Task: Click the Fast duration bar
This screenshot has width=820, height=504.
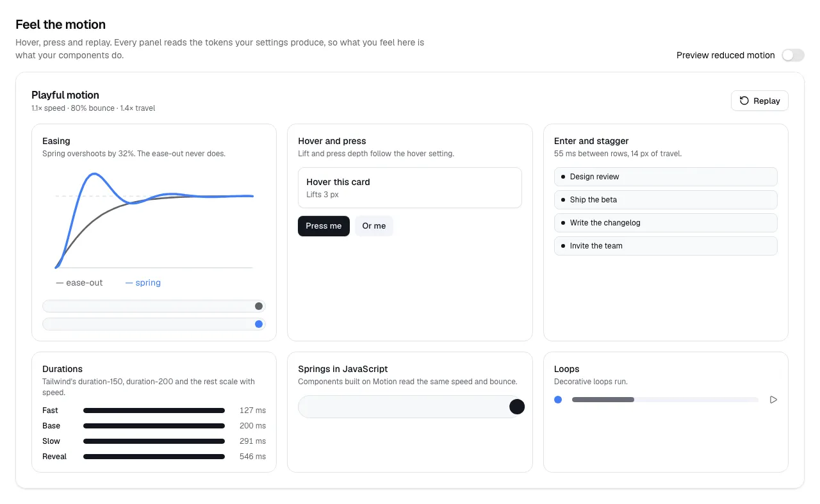Action: (x=154, y=411)
